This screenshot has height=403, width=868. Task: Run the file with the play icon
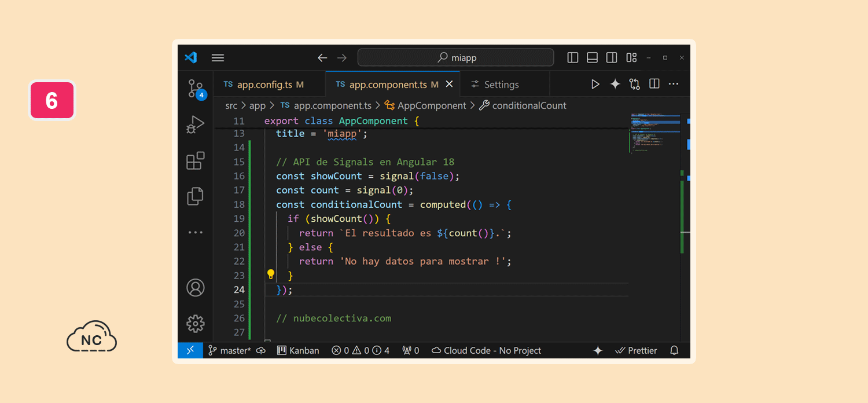595,85
